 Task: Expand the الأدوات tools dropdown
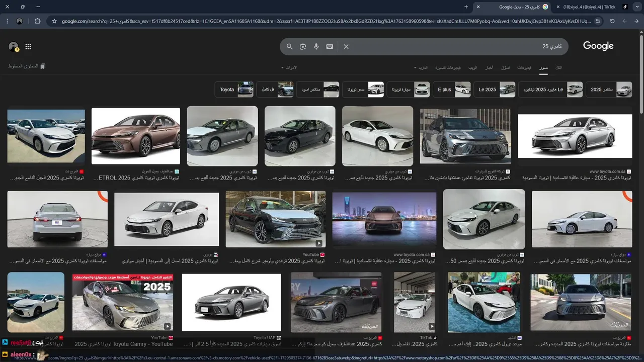coord(289,67)
